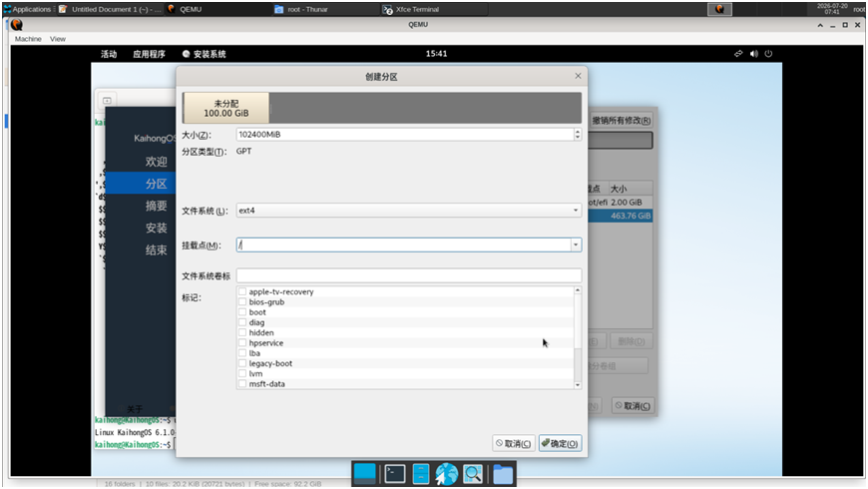This screenshot has height=489, width=868.
Task: Click the 大小 column header in partition table
Action: (630, 189)
